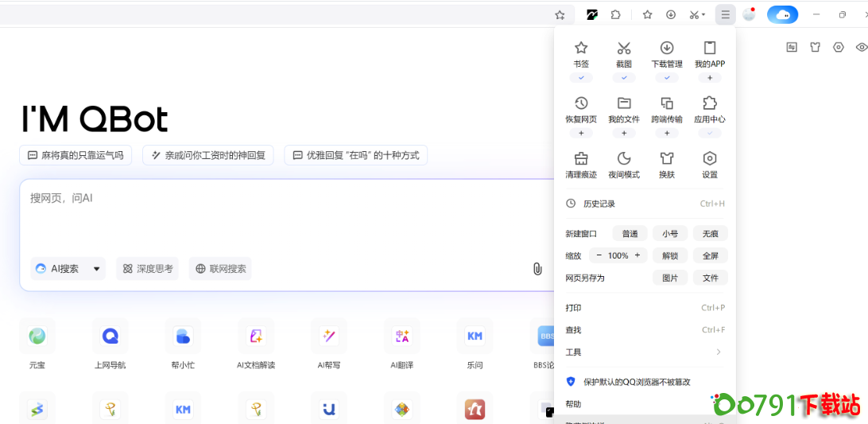Open 下载管理 download manager icon

(x=667, y=49)
